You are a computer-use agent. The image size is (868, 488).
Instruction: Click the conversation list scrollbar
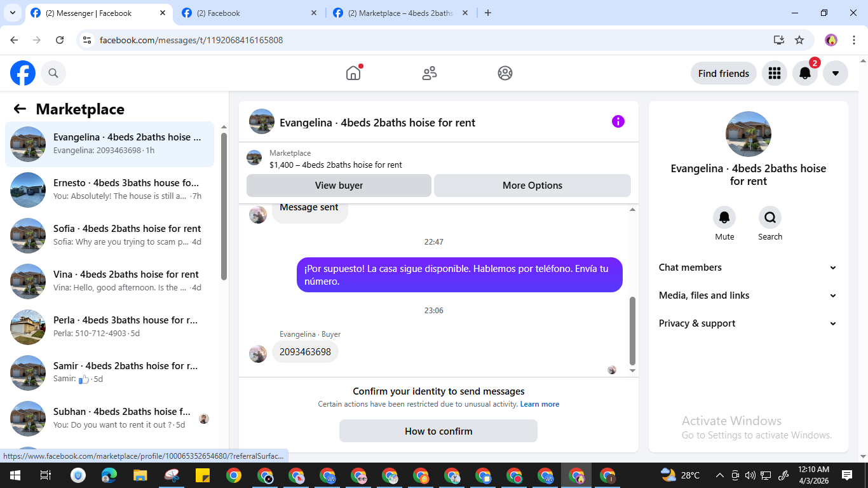tap(224, 207)
